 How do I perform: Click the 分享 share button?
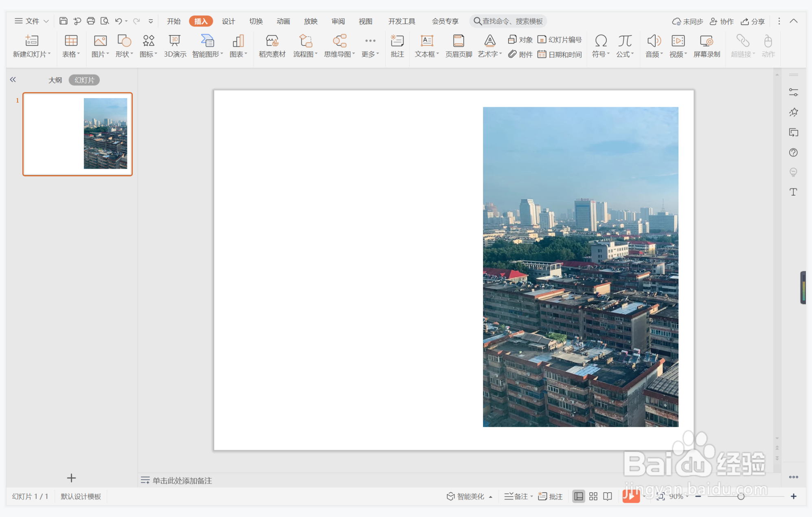pos(753,21)
